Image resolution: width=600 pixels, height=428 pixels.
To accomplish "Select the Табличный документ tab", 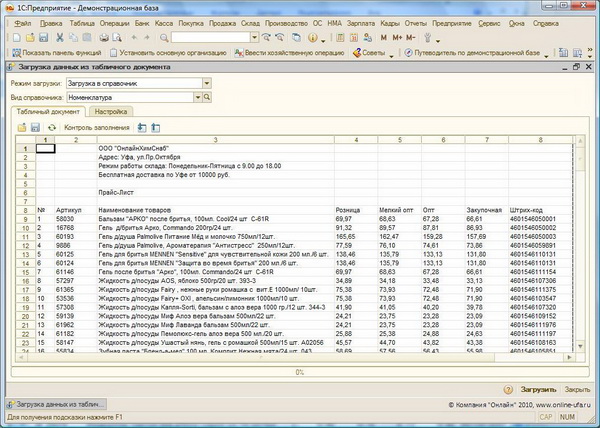I will (x=48, y=112).
